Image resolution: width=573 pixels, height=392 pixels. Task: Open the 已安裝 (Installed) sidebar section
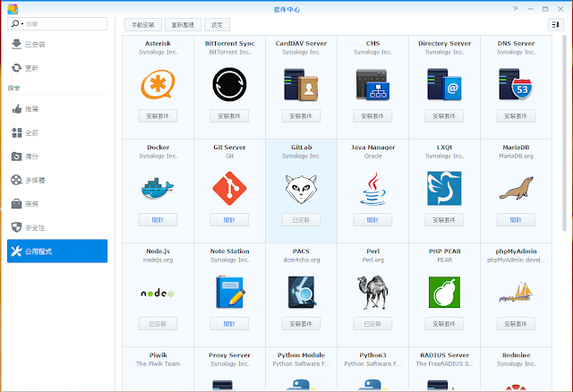(x=57, y=45)
